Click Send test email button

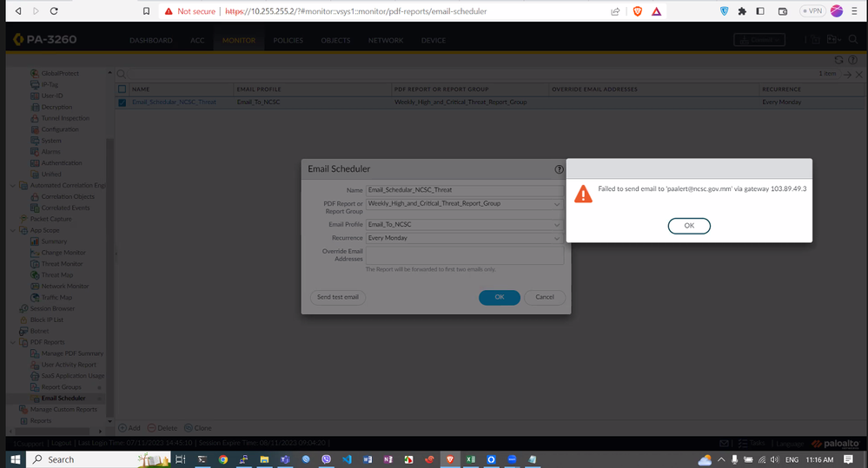pos(338,297)
